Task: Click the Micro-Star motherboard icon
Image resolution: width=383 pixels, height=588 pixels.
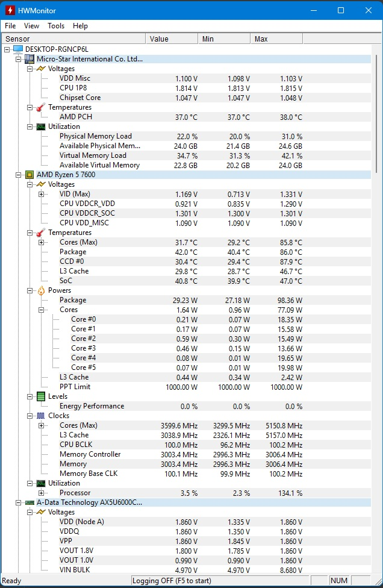Action: [x=30, y=59]
